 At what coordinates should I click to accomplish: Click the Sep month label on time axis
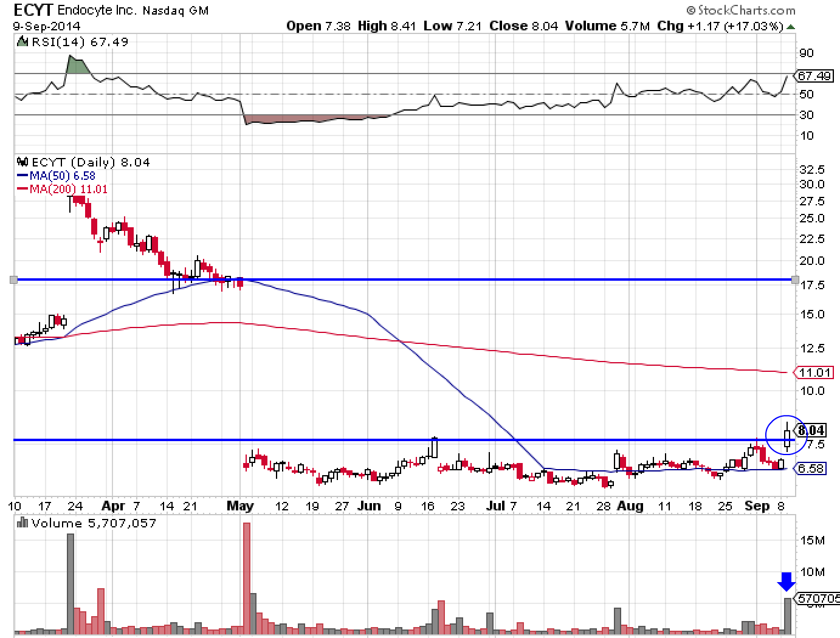coord(757,506)
